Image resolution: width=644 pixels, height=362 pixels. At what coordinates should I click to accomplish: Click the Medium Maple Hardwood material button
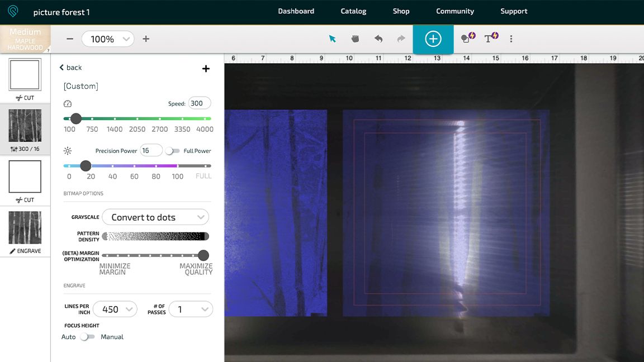click(x=25, y=39)
